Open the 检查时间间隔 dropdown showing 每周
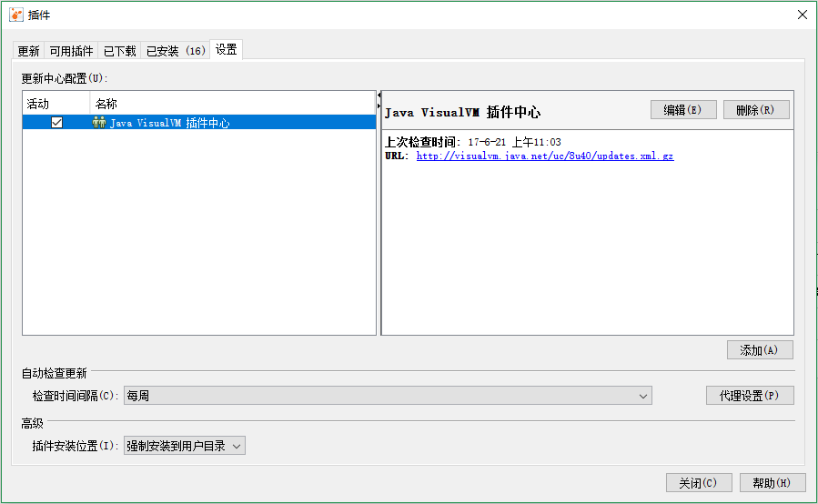This screenshot has width=818, height=504. click(x=388, y=396)
